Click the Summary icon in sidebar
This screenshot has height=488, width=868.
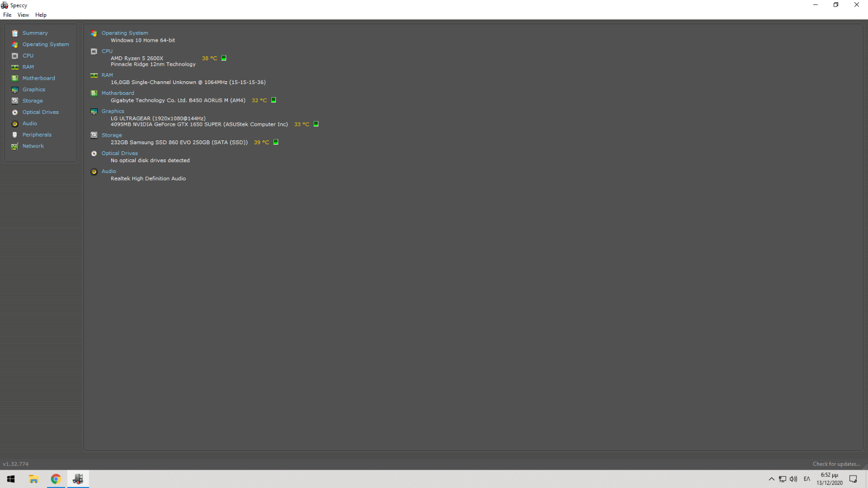pyautogui.click(x=15, y=33)
